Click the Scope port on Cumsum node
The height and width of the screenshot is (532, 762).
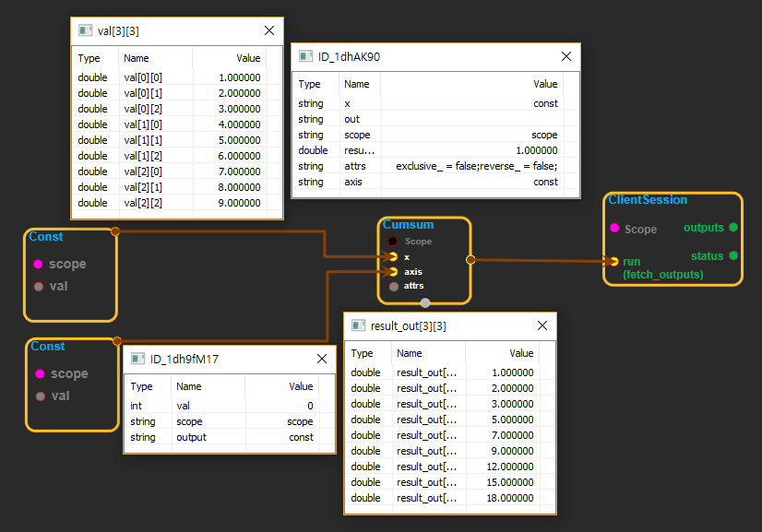coord(394,242)
